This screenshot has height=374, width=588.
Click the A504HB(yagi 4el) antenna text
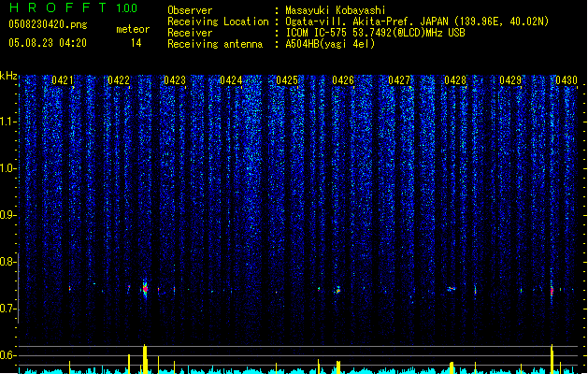[x=330, y=44]
